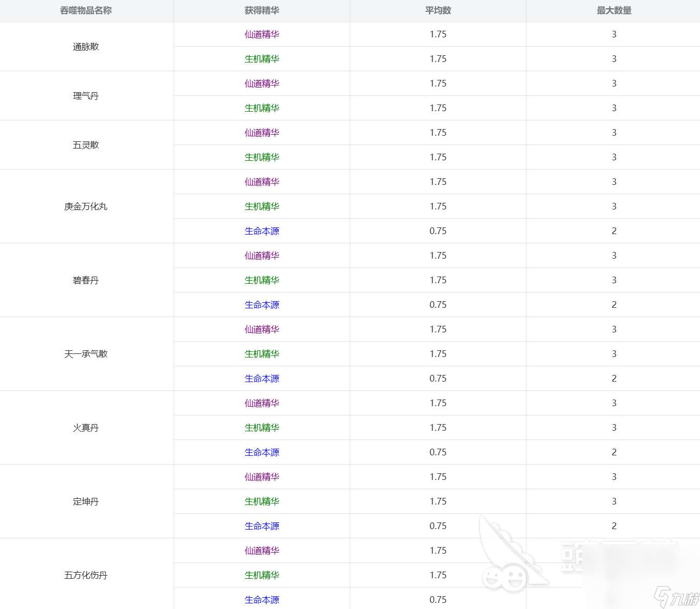Click the 1.75 average for 火真丹 生机精华
Viewport: 700px width, 609px height.
438,428
